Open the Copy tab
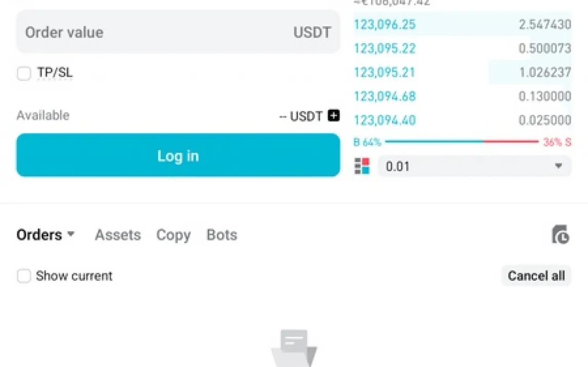The image size is (588, 367). point(173,235)
